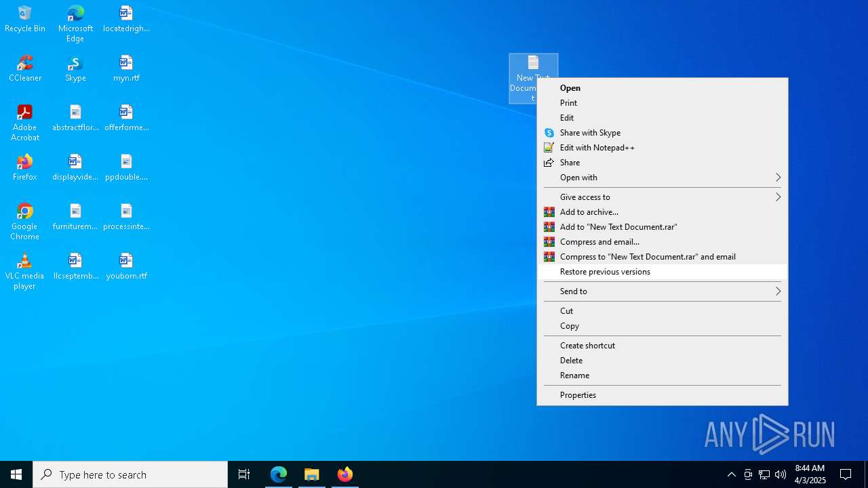Show hidden system tray icons
Viewport: 868px width, 488px height.
point(731,474)
